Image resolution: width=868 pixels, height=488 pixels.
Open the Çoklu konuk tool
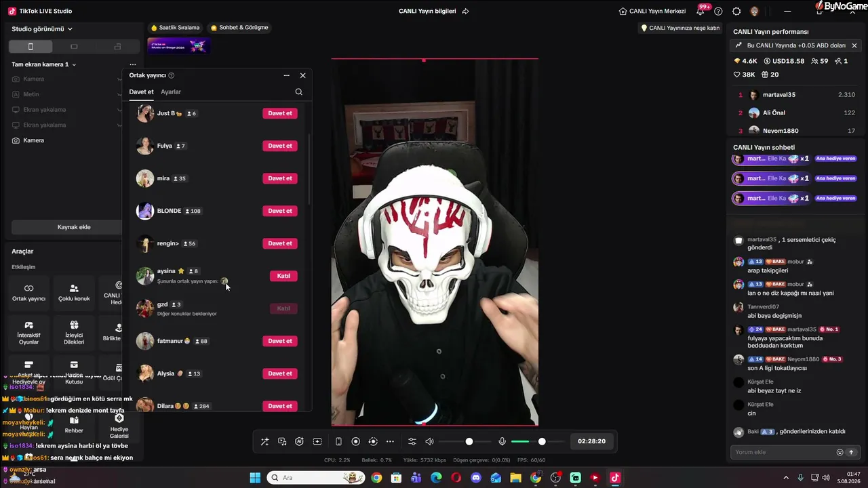coord(74,293)
